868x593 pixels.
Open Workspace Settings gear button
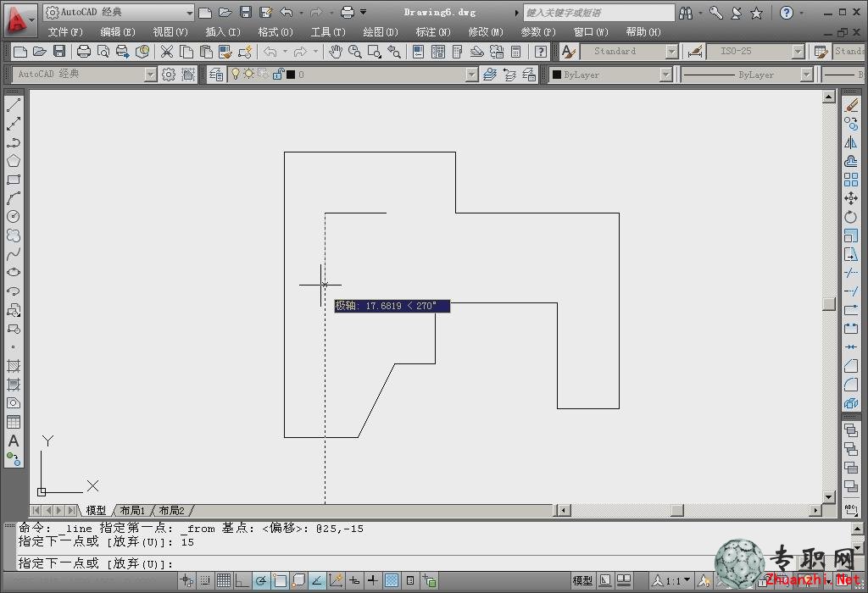[169, 75]
